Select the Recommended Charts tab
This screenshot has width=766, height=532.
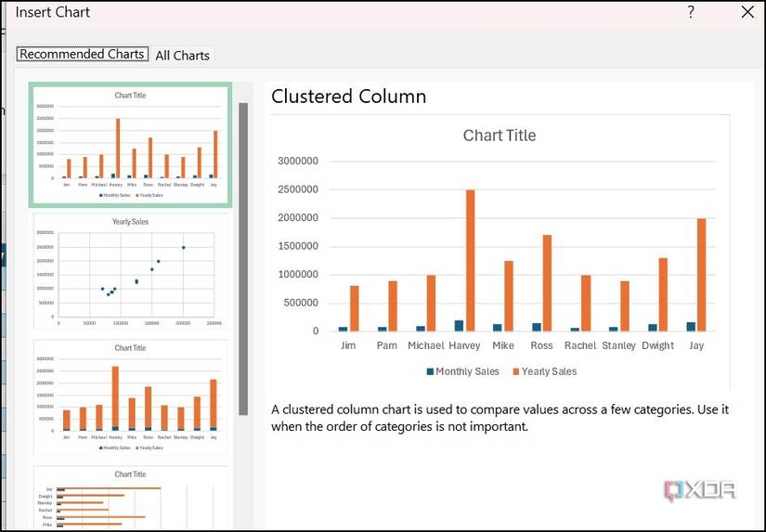[x=82, y=54]
